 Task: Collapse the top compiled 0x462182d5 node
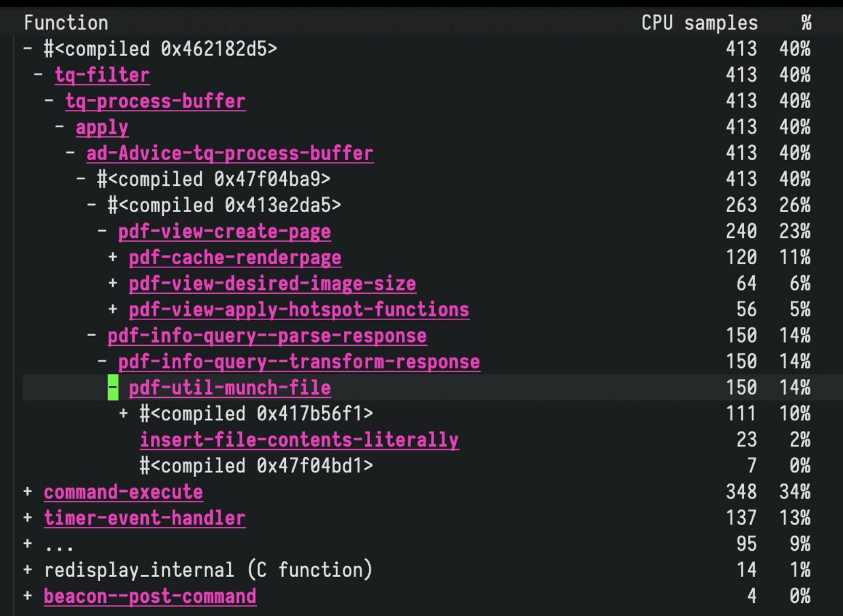pyautogui.click(x=28, y=49)
